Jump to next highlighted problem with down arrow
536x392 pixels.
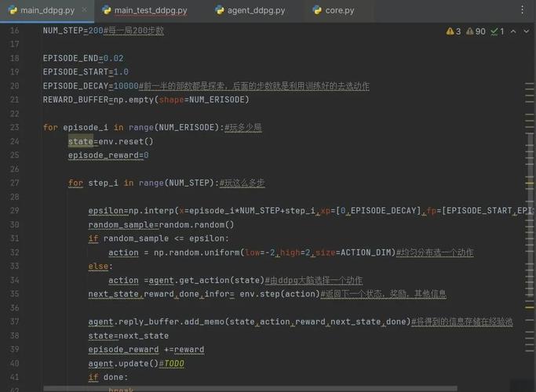coord(528,31)
